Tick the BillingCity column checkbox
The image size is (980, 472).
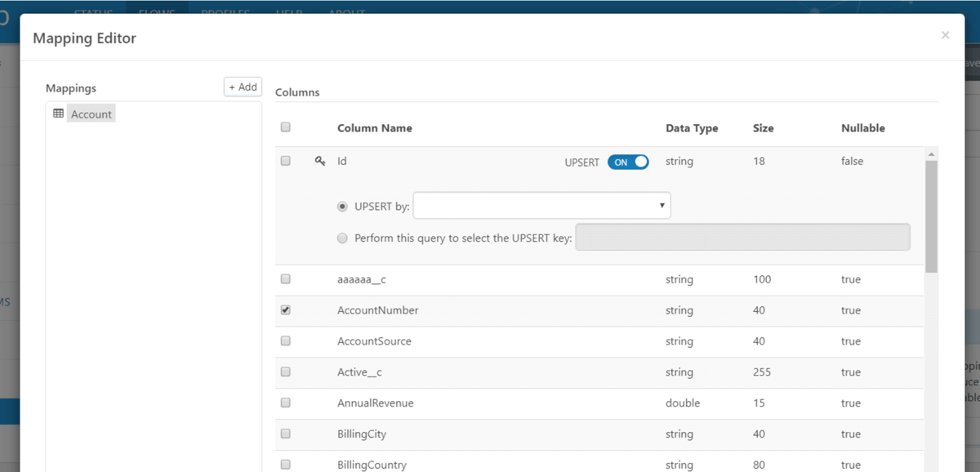[x=286, y=434]
